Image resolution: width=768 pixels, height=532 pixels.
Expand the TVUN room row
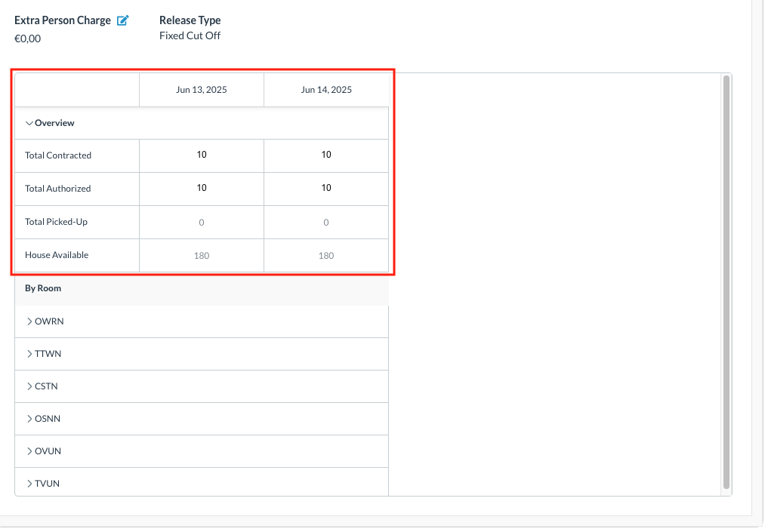coord(29,484)
